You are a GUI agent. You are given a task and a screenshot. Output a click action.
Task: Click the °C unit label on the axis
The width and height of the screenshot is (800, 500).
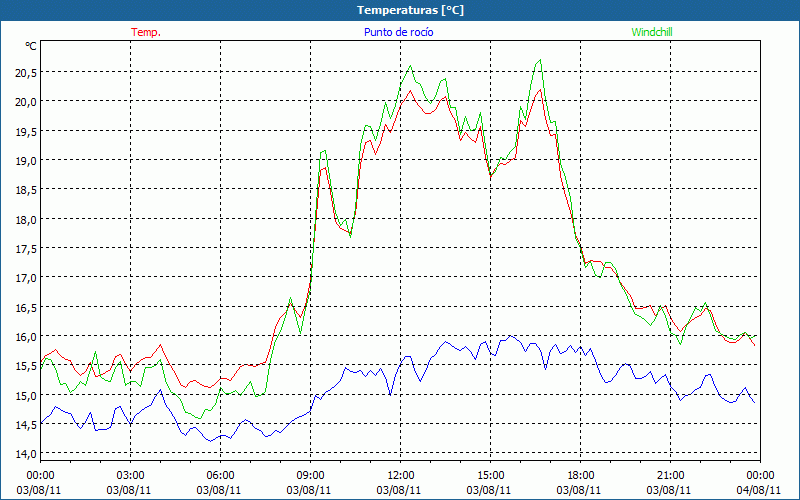[x=31, y=46]
